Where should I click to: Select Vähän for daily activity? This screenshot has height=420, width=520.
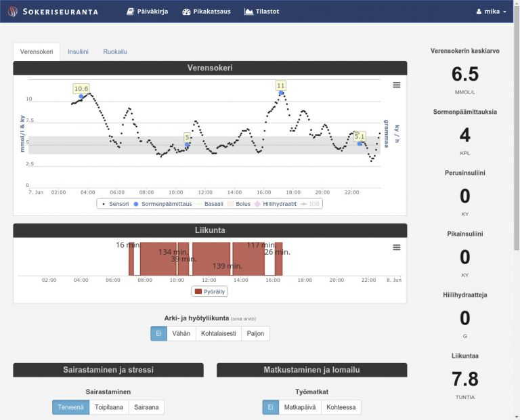point(181,333)
